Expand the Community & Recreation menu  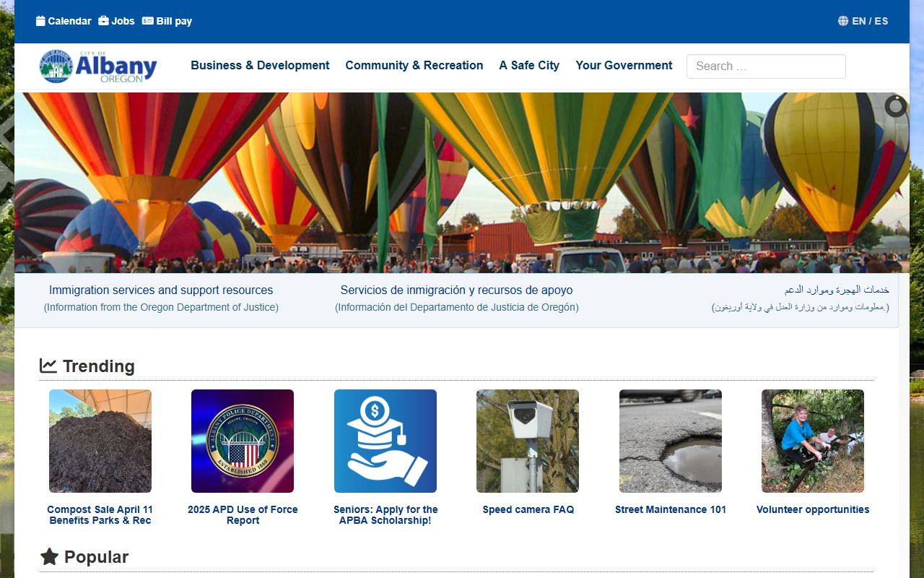tap(414, 65)
